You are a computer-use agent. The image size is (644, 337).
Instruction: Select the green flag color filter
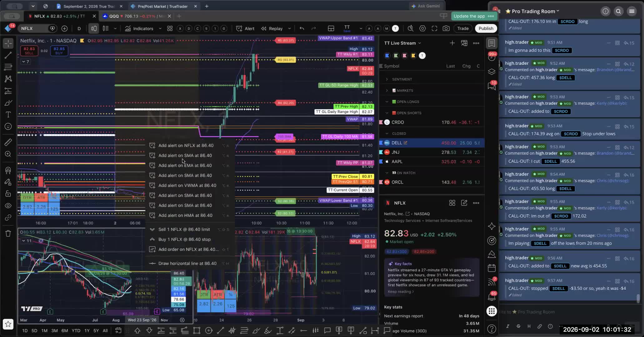point(396,56)
